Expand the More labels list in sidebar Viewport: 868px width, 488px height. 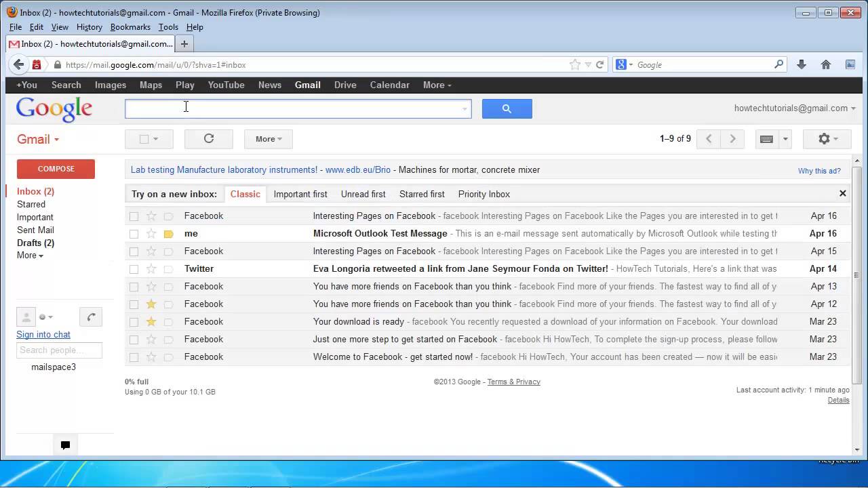coord(30,256)
